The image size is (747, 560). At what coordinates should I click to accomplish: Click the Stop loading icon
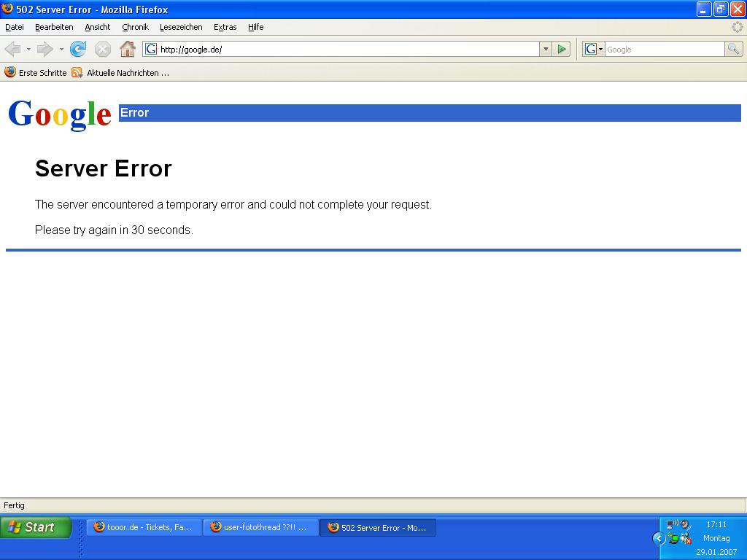click(x=103, y=49)
